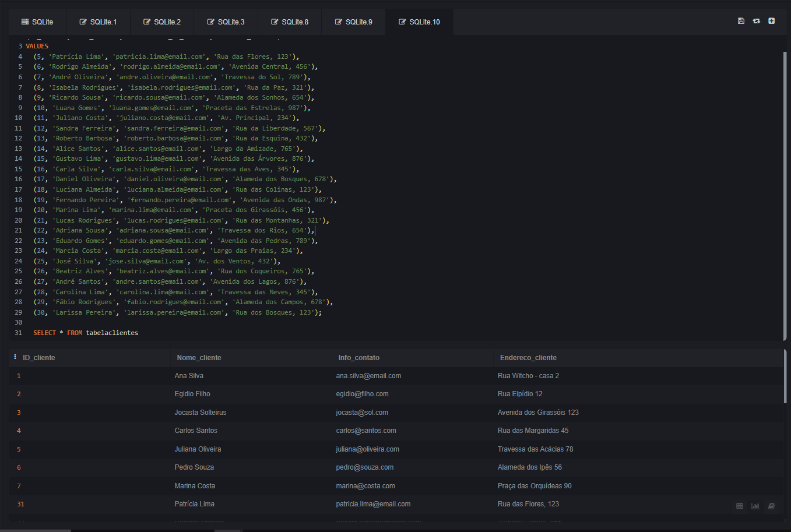
Task: Click ID cell with value 1
Action: pos(19,376)
